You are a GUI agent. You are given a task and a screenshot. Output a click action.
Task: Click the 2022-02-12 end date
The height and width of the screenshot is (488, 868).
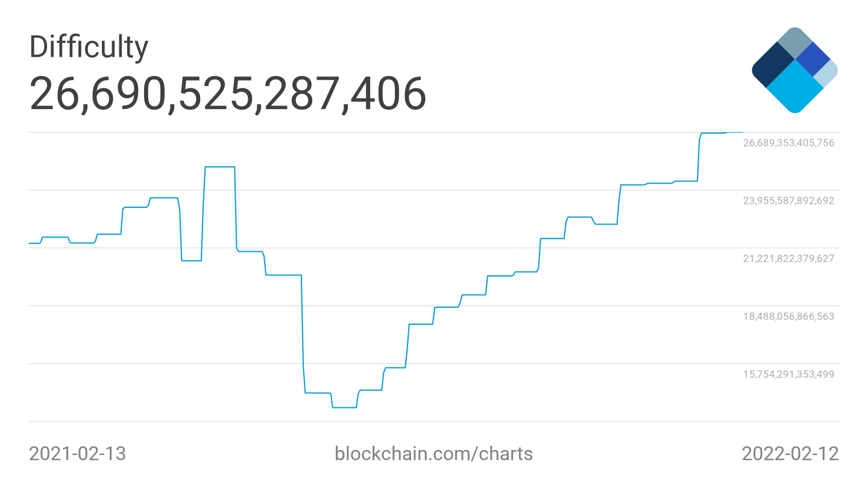(x=790, y=454)
